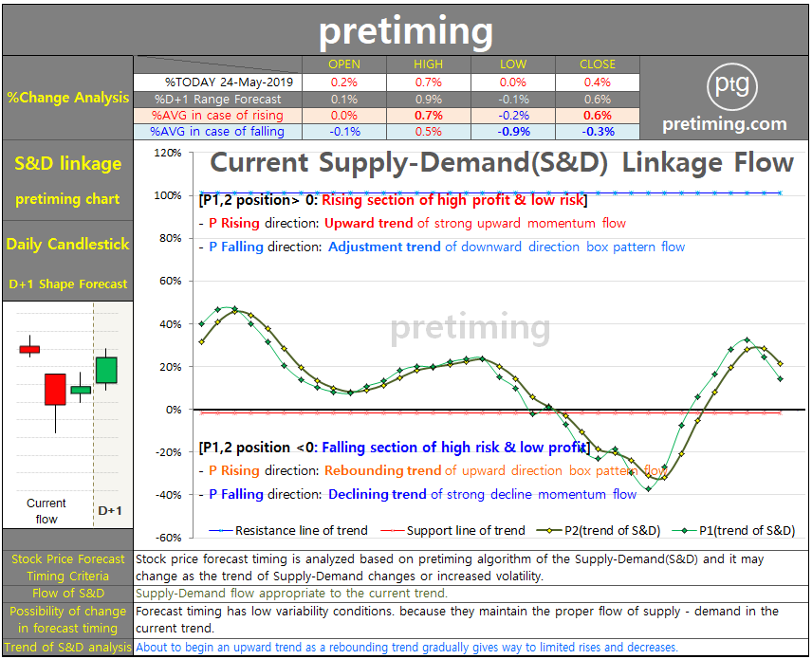
Task: Click the %AVG in case of rising label
Action: pyautogui.click(x=217, y=115)
